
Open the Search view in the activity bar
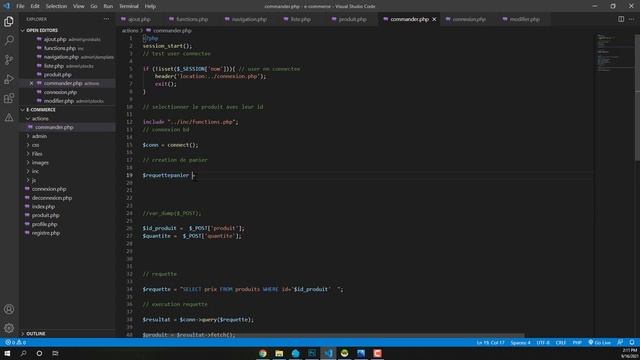coord(9,40)
